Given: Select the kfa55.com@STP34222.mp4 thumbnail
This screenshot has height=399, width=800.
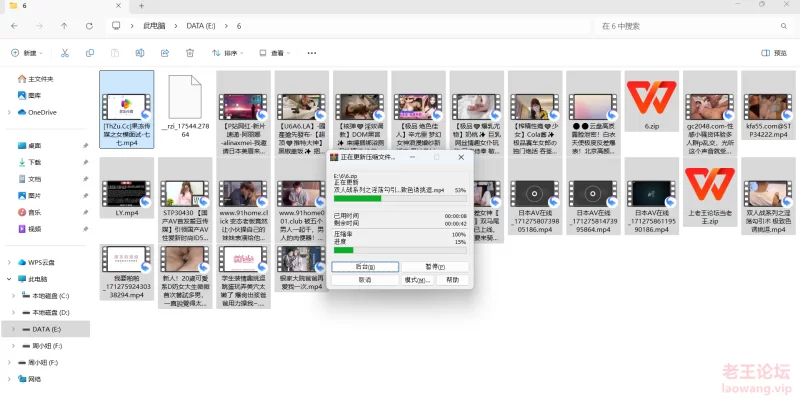Looking at the screenshot, I should pos(768,106).
